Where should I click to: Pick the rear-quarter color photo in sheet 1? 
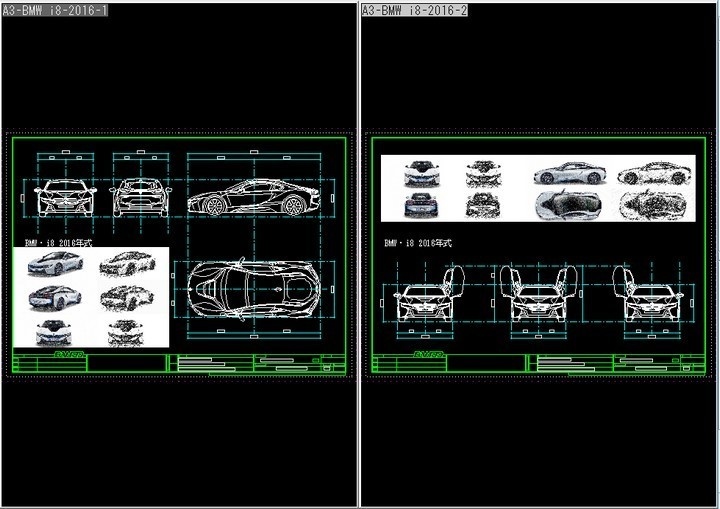pyautogui.click(x=55, y=298)
